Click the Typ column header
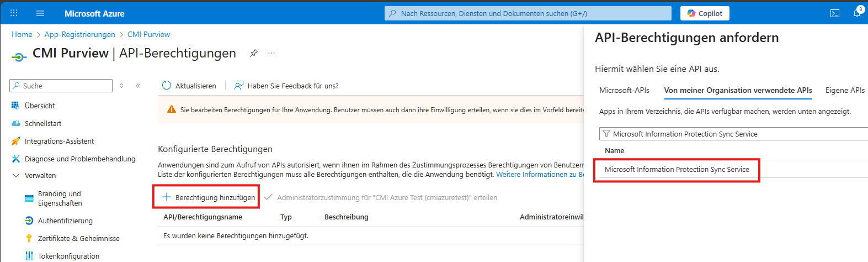Viewport: 868px width, 262px height. 286,217
